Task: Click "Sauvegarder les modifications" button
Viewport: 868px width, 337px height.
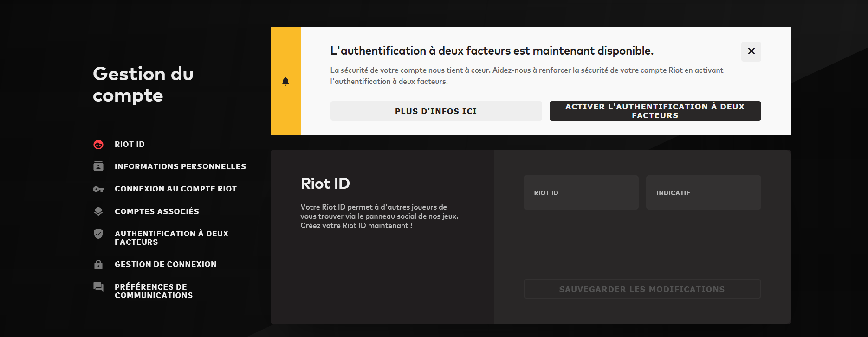Action: pyautogui.click(x=642, y=289)
